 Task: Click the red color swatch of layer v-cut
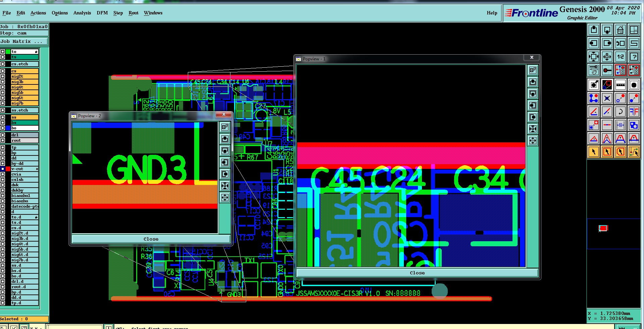click(8, 169)
